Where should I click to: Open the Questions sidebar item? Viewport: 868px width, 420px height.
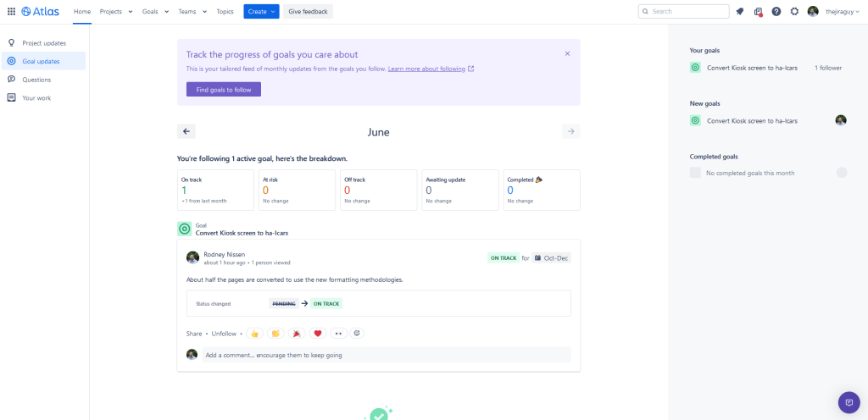click(x=36, y=80)
